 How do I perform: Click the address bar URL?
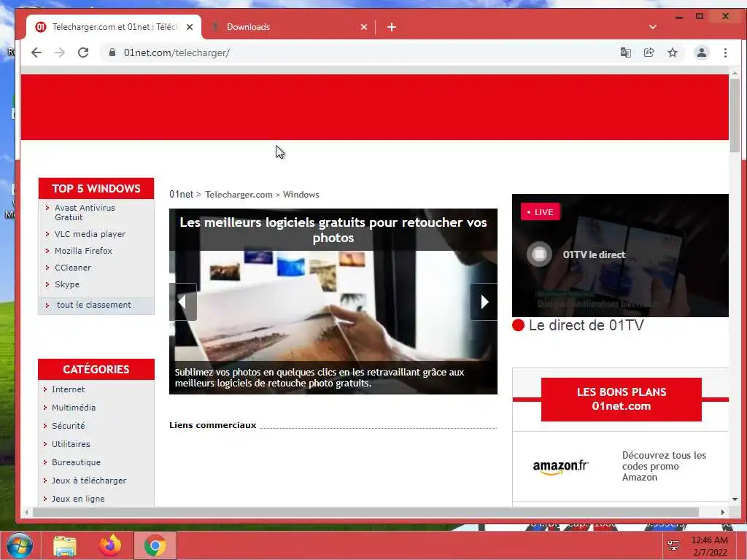177,52
